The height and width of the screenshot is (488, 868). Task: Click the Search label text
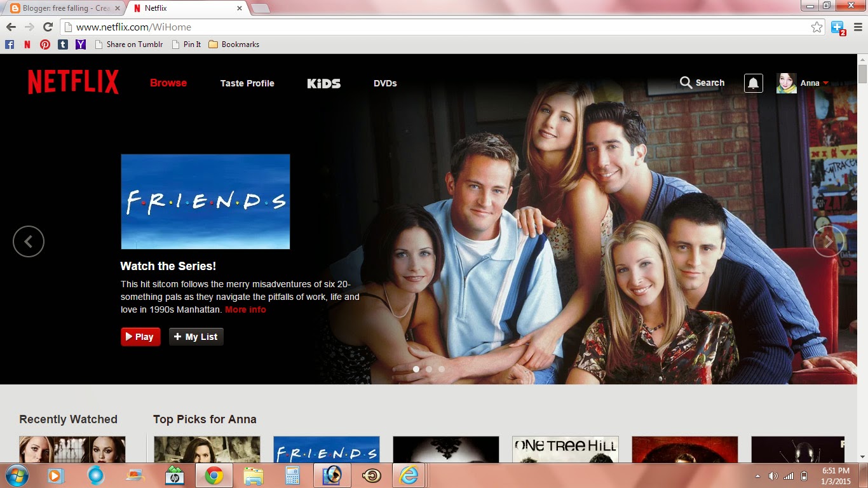tap(710, 83)
